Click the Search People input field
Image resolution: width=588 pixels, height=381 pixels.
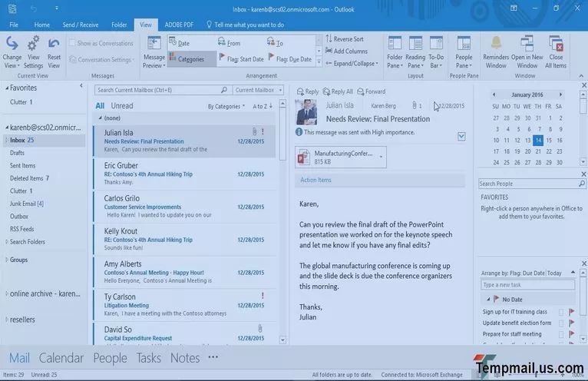pos(527,184)
